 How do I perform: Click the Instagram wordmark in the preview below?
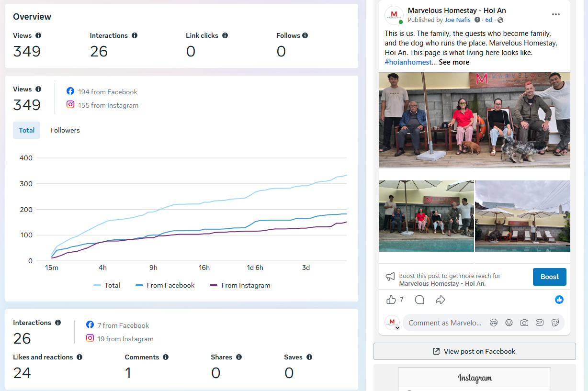click(475, 378)
